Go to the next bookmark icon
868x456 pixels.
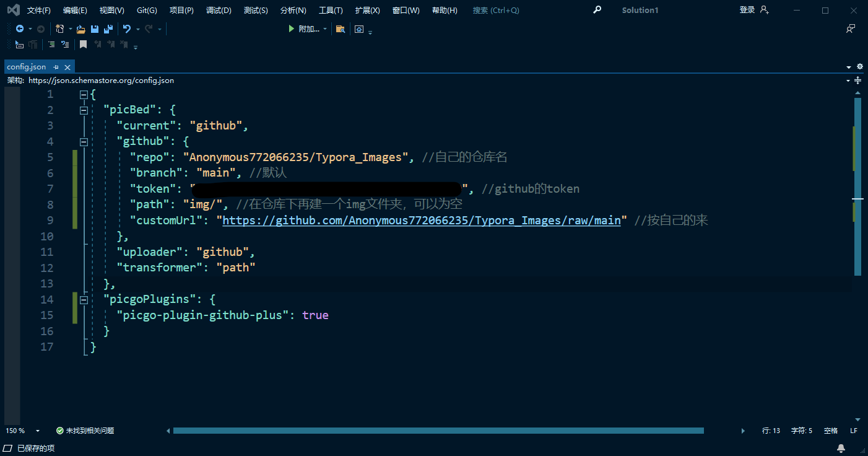[x=111, y=45]
